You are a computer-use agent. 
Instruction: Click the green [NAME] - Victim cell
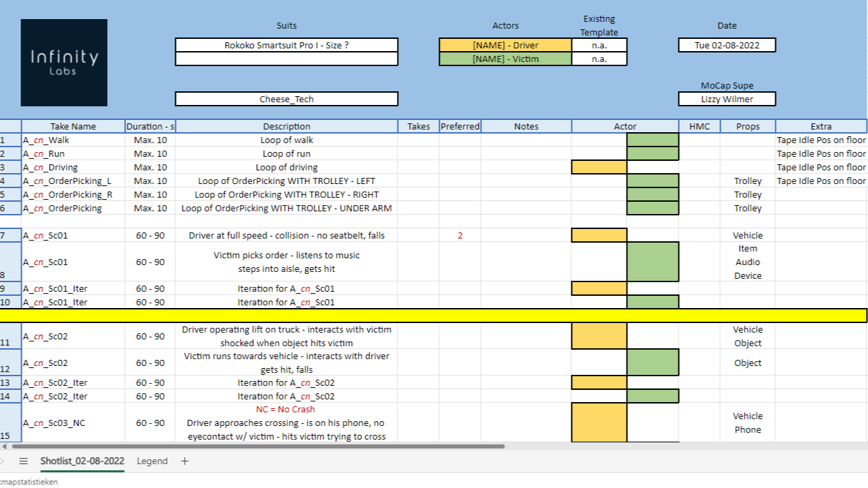tap(505, 59)
